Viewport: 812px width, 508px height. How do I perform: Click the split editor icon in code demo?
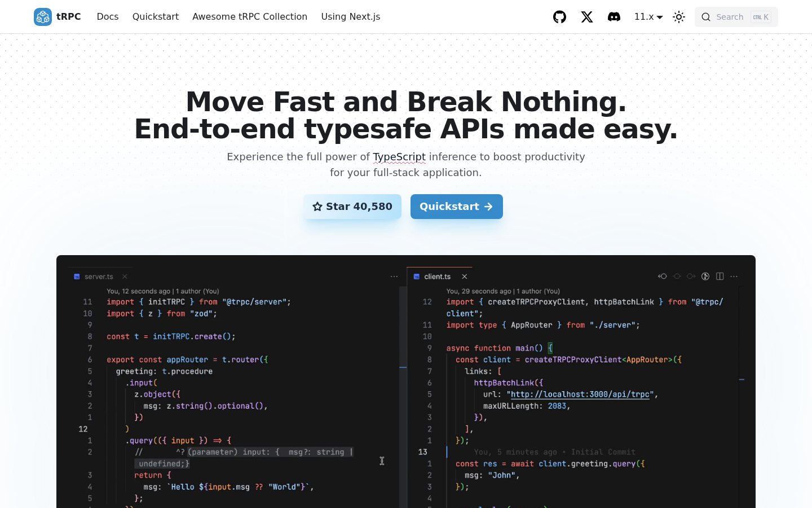(720, 277)
